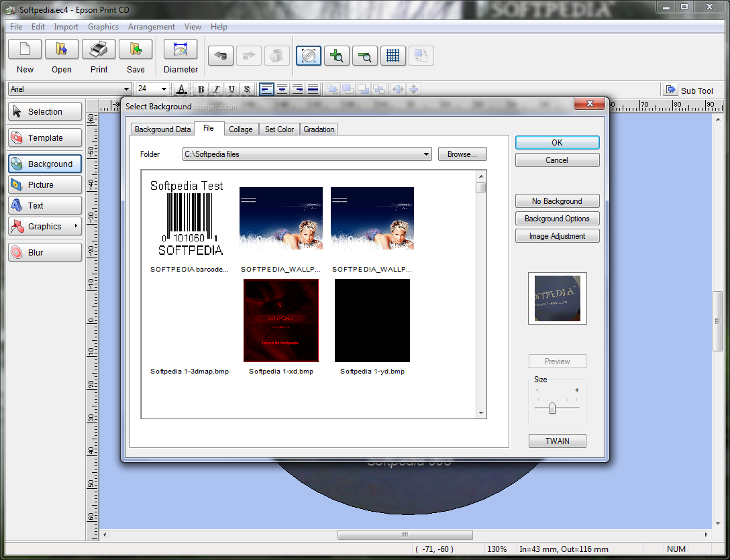Click the current background preview image
Screen dimensions: 730x560
(x=558, y=298)
